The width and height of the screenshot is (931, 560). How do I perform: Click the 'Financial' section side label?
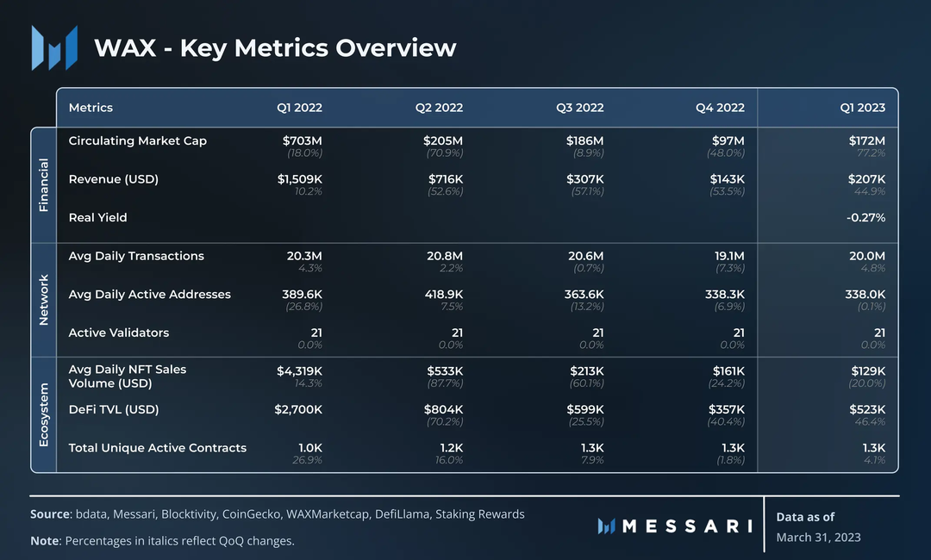coord(43,184)
